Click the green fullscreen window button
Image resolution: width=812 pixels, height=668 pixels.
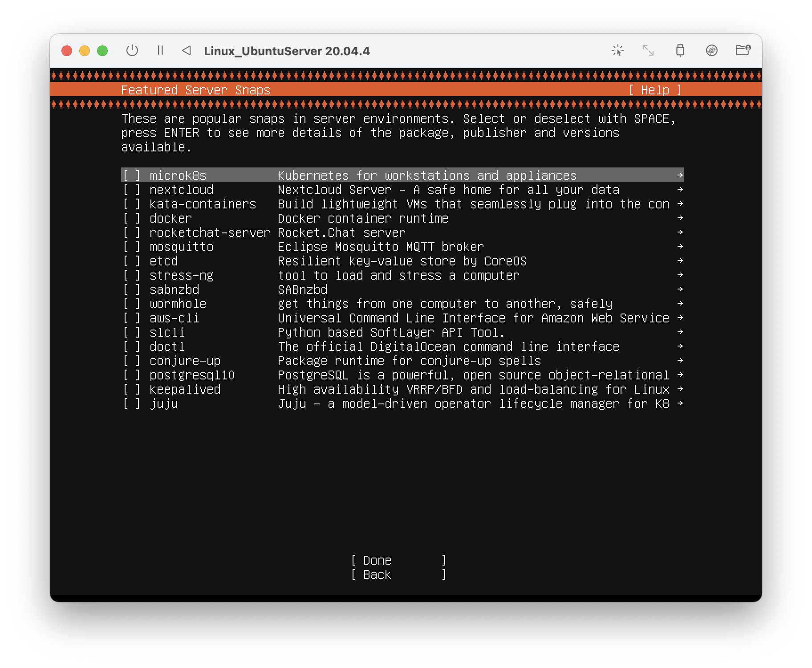tap(102, 51)
